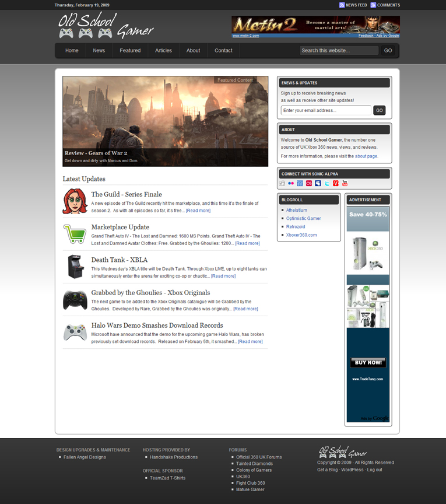
Task: Open the Articles menu item
Action: (164, 51)
